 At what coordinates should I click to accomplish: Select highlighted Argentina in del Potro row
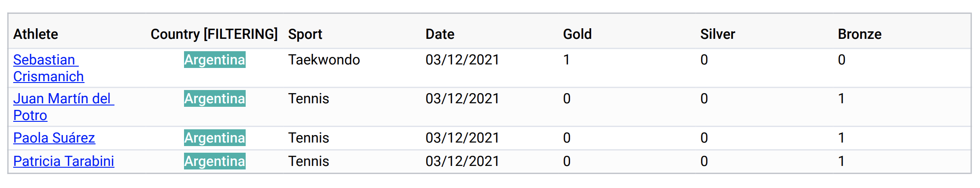point(215,98)
